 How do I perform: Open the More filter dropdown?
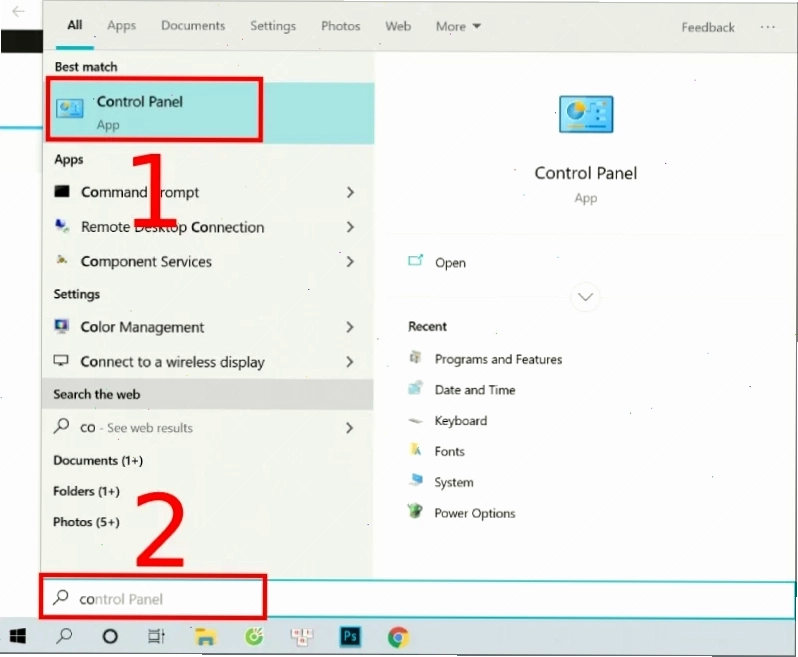(458, 26)
